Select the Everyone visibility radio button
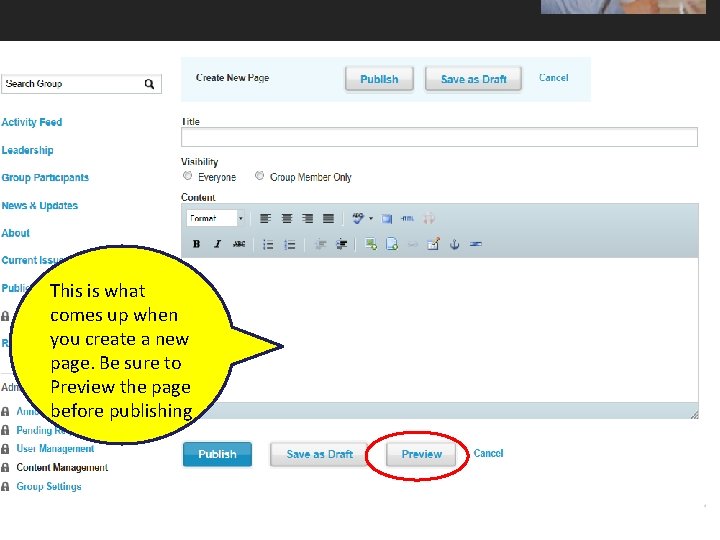The image size is (720, 540). pos(187,176)
